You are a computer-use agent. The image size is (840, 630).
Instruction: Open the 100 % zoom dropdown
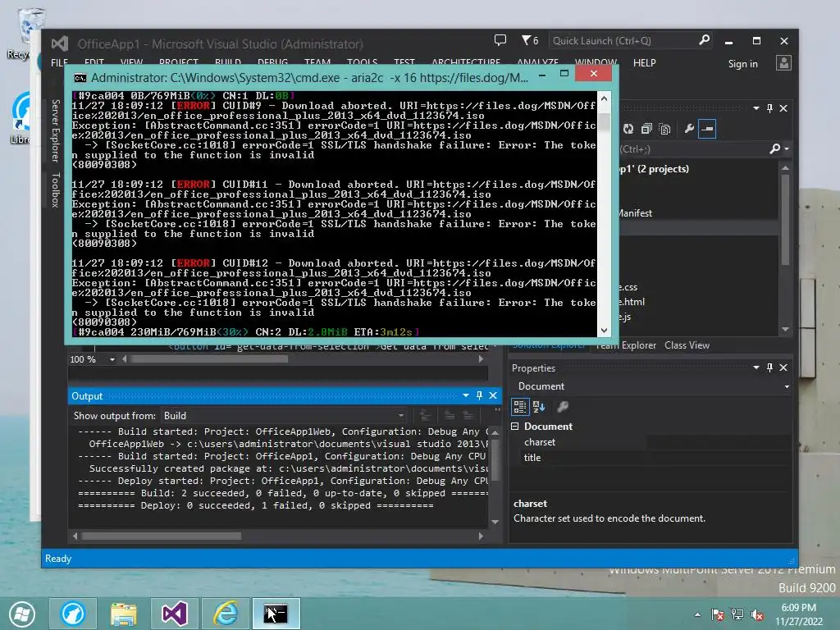coord(112,359)
